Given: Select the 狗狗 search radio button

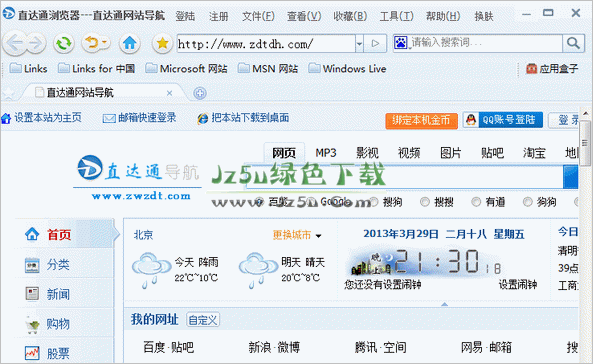Looking at the screenshot, I should click(527, 202).
